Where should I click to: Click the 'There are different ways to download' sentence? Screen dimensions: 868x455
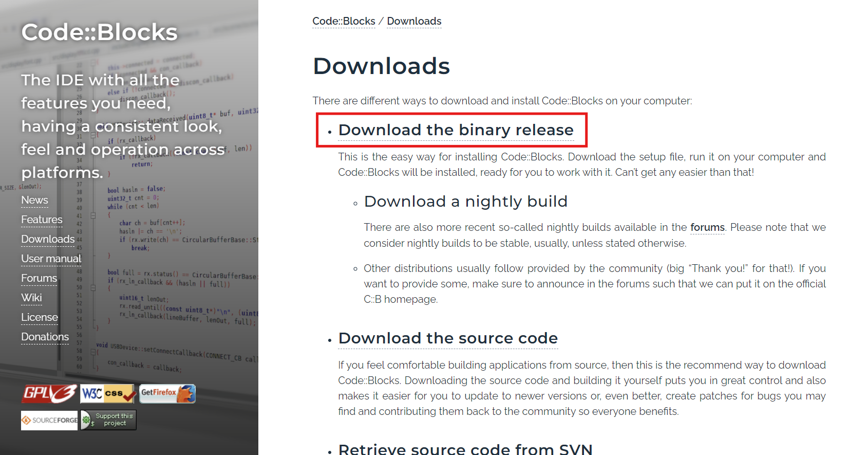[502, 101]
